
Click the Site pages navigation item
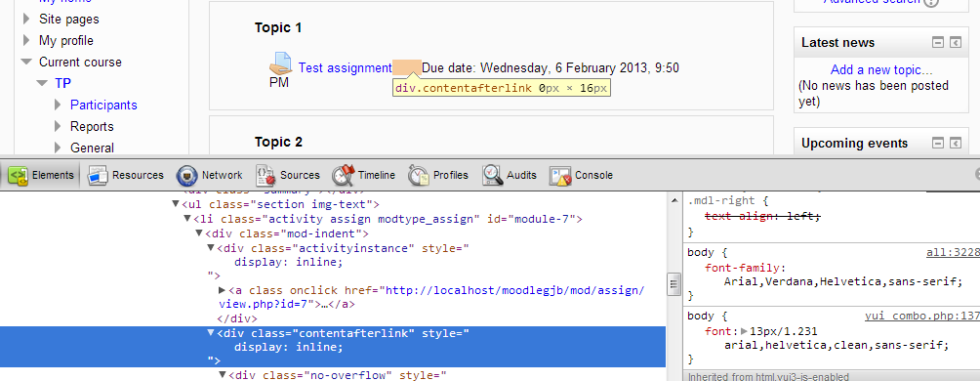coord(68,20)
